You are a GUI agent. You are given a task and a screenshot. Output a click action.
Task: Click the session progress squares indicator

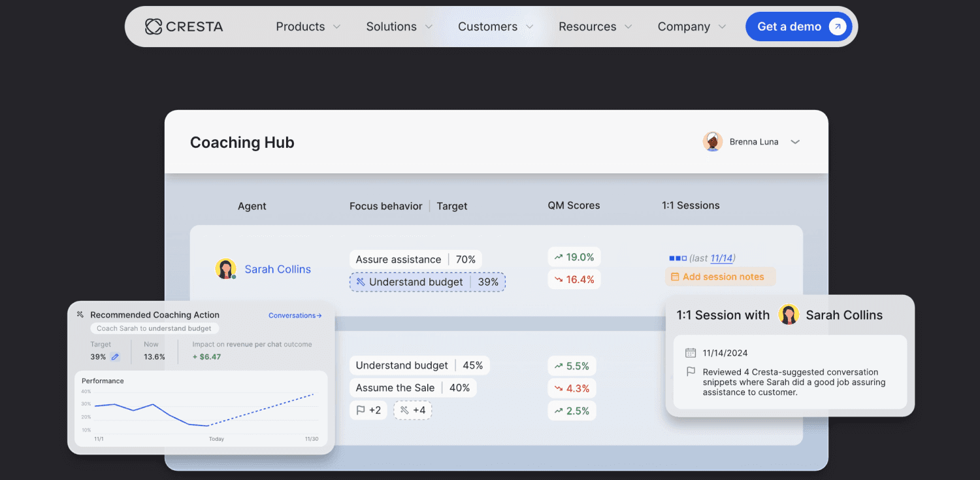coord(678,258)
